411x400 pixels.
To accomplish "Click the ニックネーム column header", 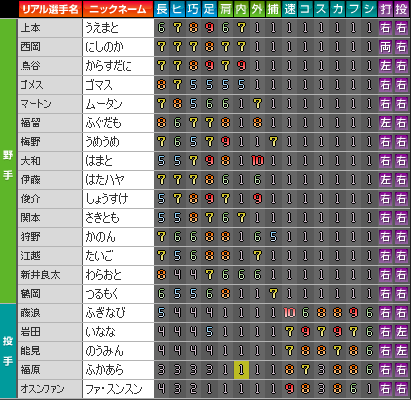I will click(118, 9).
